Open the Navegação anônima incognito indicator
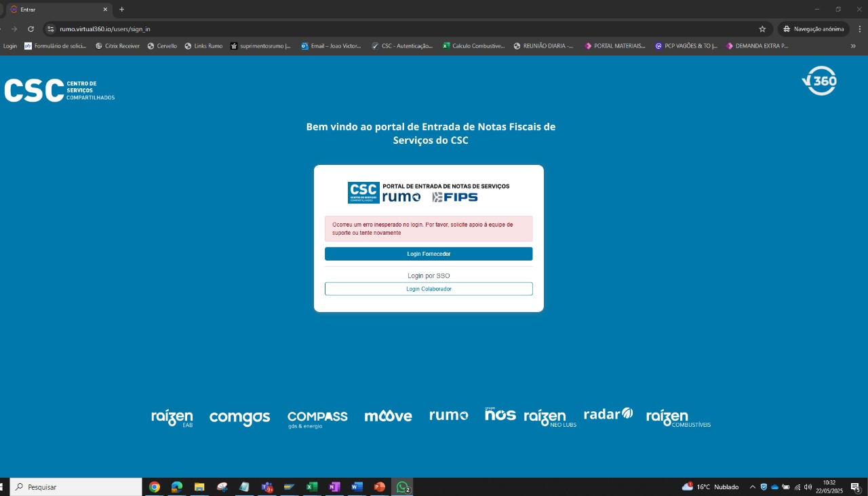The width and height of the screenshot is (868, 496). (814, 29)
